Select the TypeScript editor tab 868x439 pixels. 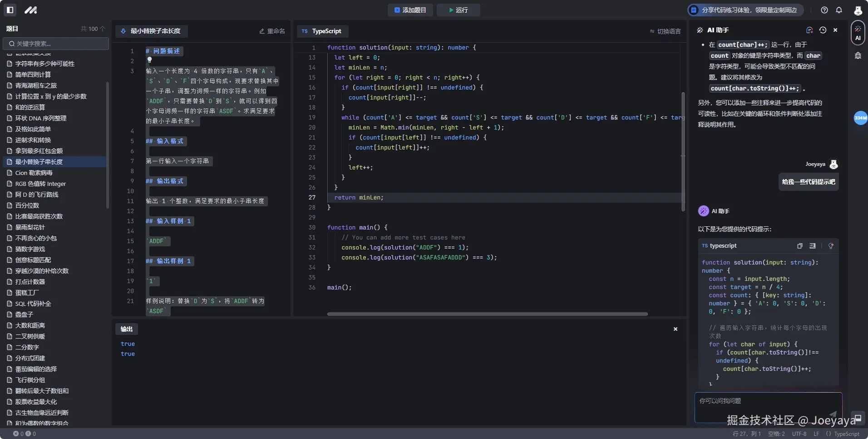[x=322, y=31]
